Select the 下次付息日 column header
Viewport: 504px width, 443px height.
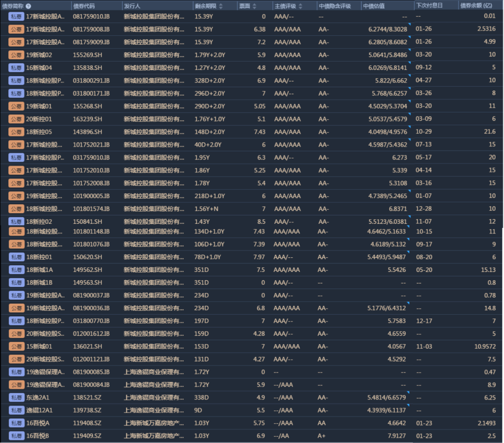point(429,6)
